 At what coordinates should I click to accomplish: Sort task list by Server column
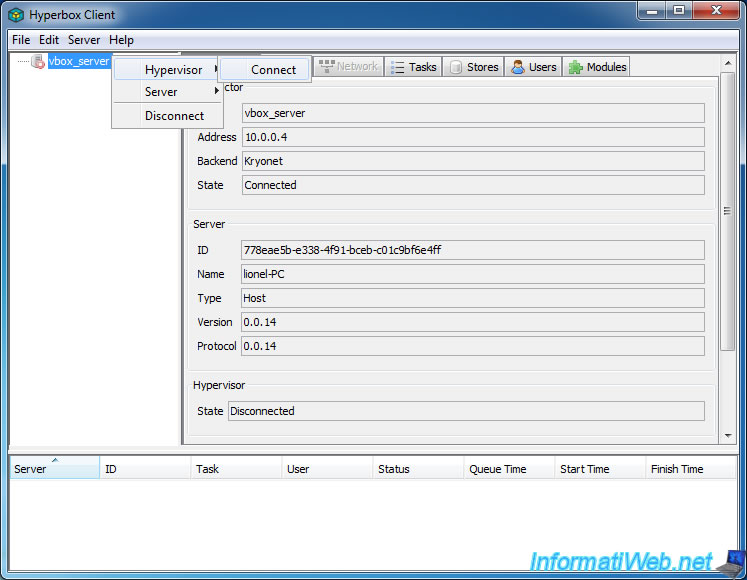(54, 469)
